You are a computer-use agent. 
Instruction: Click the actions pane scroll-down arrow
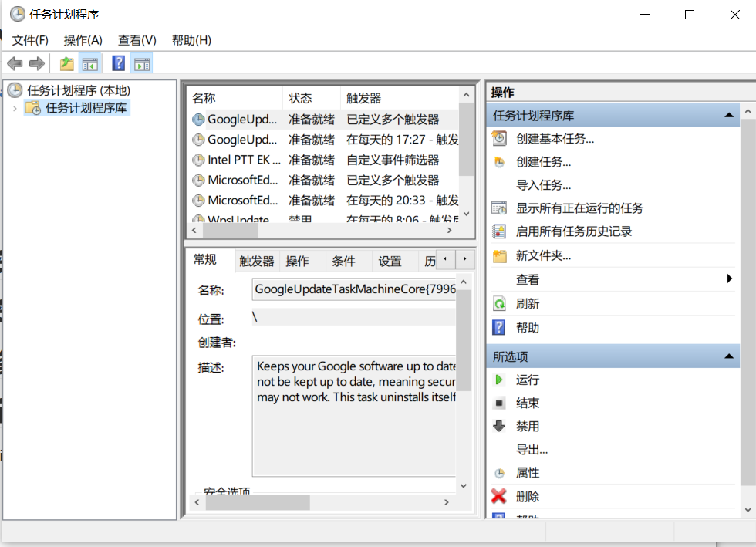748,509
